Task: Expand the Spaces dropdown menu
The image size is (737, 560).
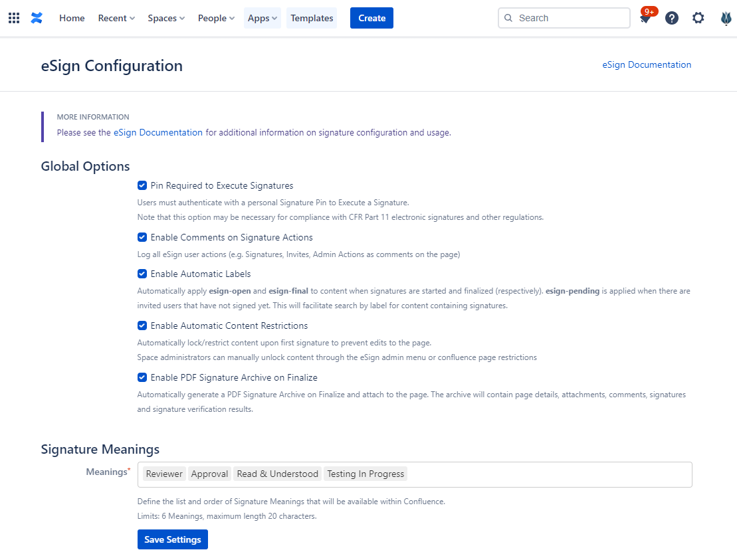Action: [166, 18]
